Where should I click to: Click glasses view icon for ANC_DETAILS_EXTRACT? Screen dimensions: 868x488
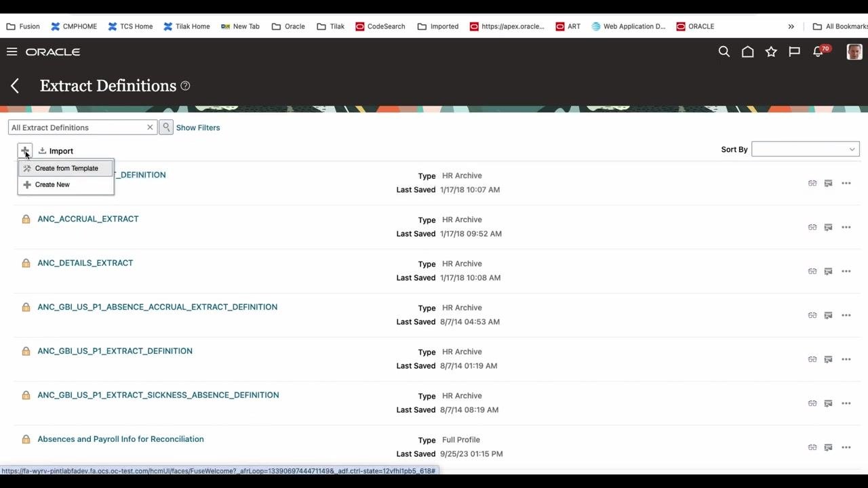(812, 271)
